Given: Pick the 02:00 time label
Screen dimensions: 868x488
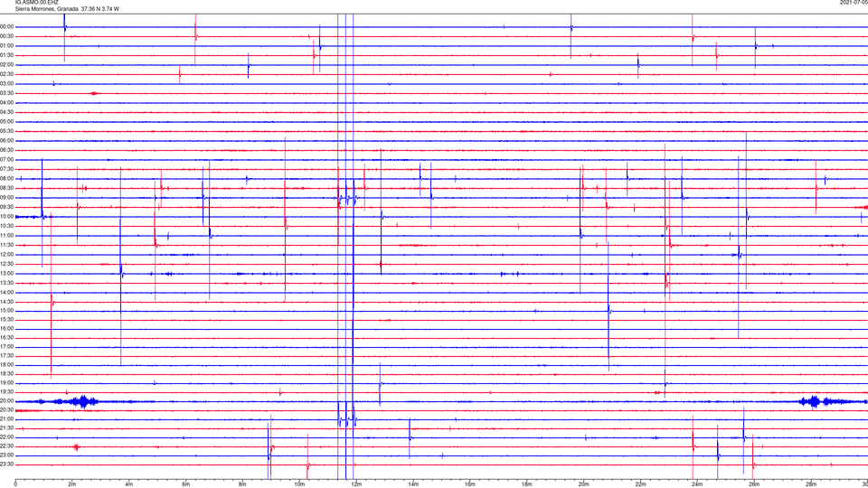Looking at the screenshot, I should pyautogui.click(x=7, y=65).
